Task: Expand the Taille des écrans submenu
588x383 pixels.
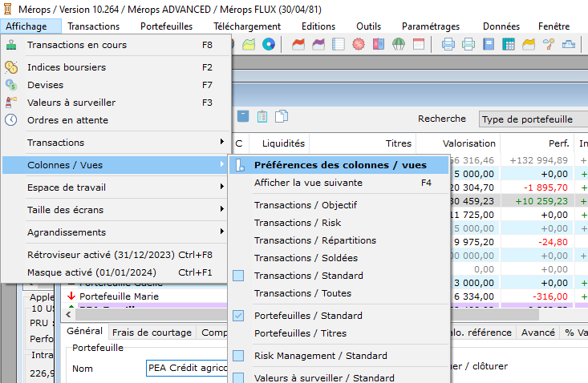Action: coord(116,210)
